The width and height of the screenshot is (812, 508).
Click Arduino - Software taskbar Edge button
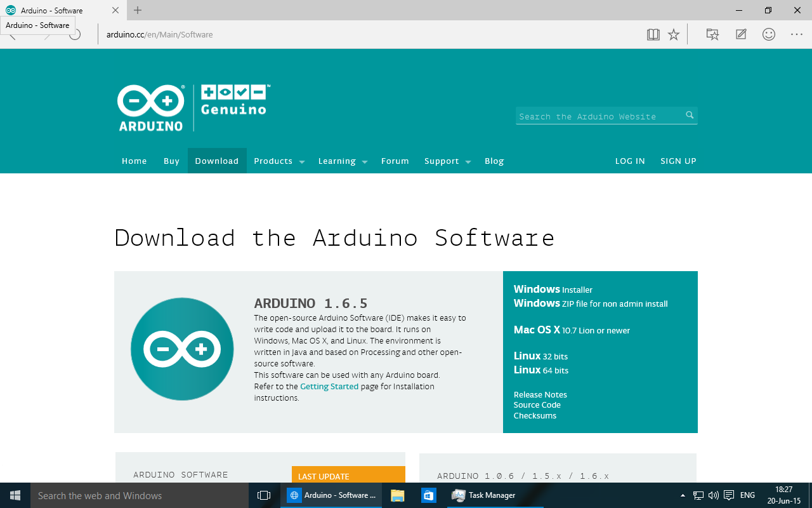(331, 495)
